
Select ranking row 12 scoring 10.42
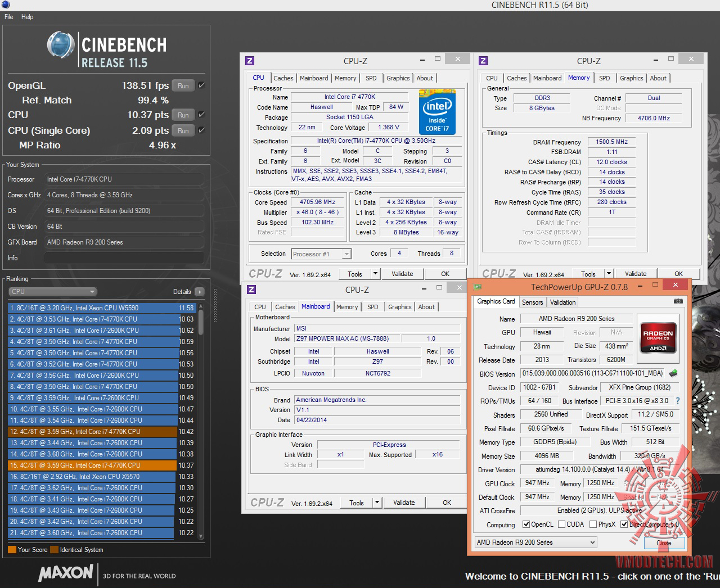click(102, 432)
